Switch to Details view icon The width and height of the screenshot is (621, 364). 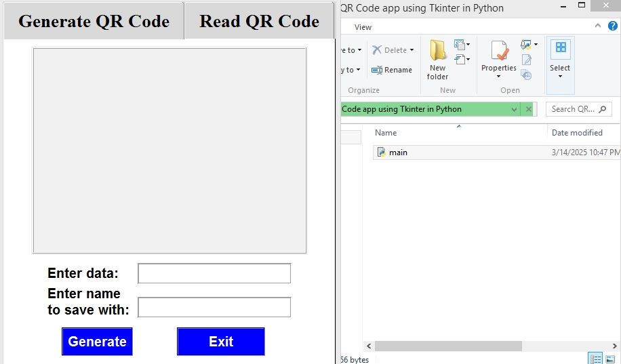tap(595, 359)
